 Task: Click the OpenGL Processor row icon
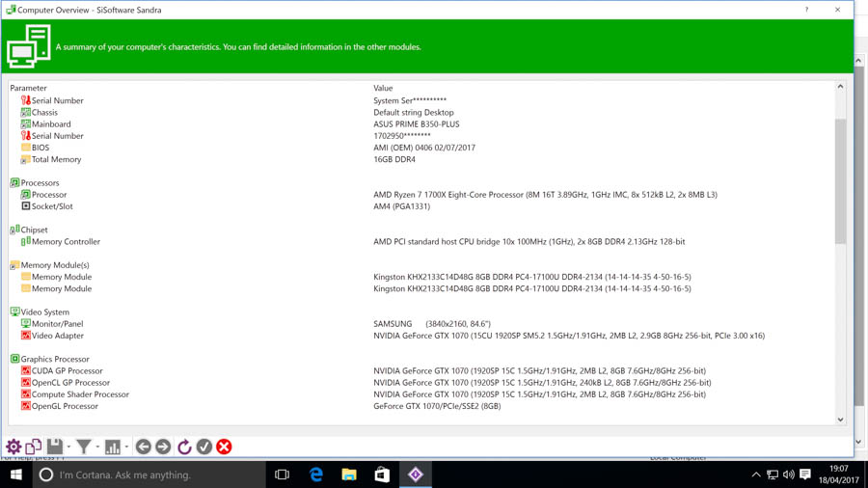[25, 406]
